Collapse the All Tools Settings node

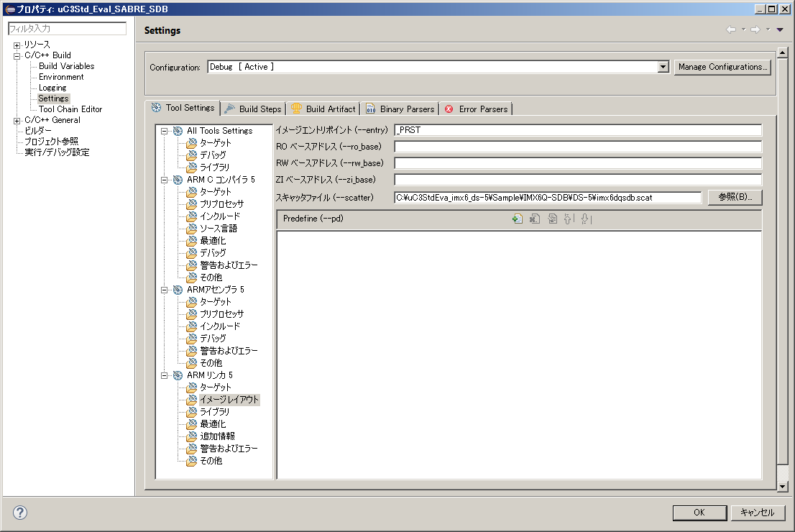point(165,131)
